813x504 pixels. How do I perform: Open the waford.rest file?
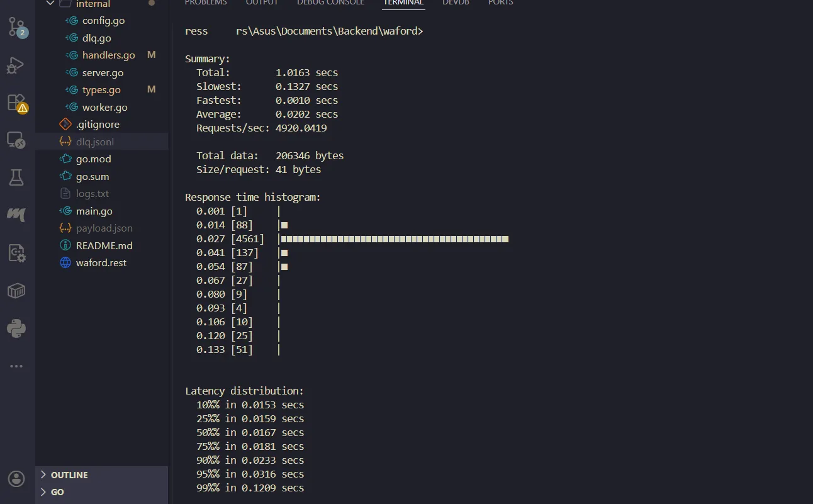pyautogui.click(x=101, y=263)
